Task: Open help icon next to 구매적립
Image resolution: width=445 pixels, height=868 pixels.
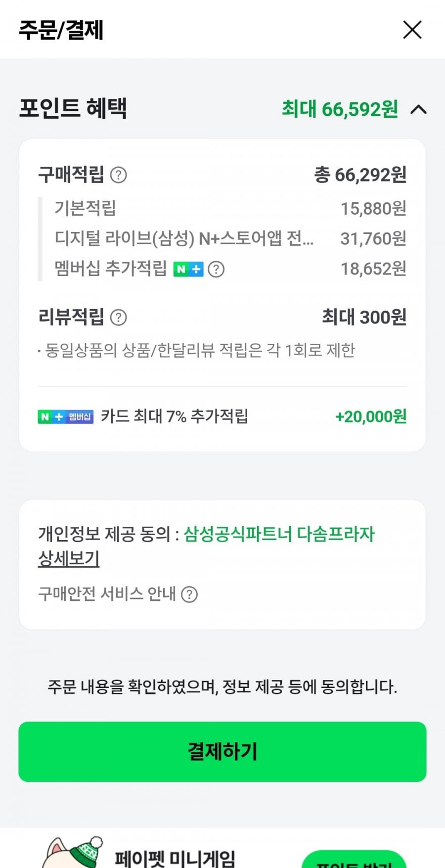Action: pos(118,175)
